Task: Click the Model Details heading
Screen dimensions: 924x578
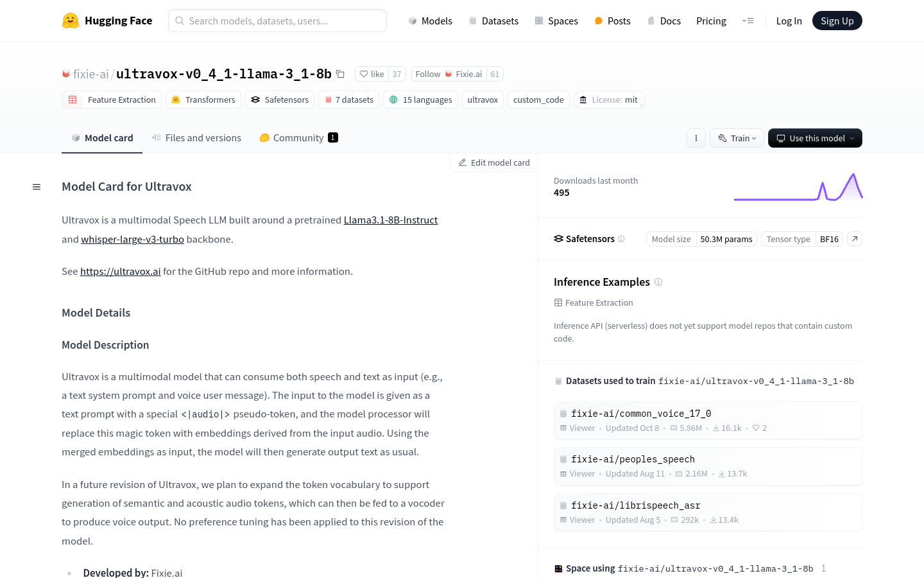Action: [x=96, y=313]
